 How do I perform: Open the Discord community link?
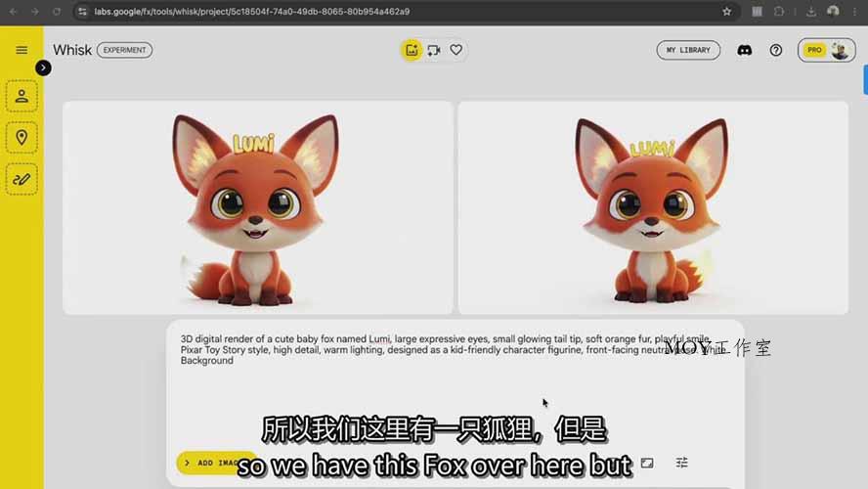click(745, 50)
